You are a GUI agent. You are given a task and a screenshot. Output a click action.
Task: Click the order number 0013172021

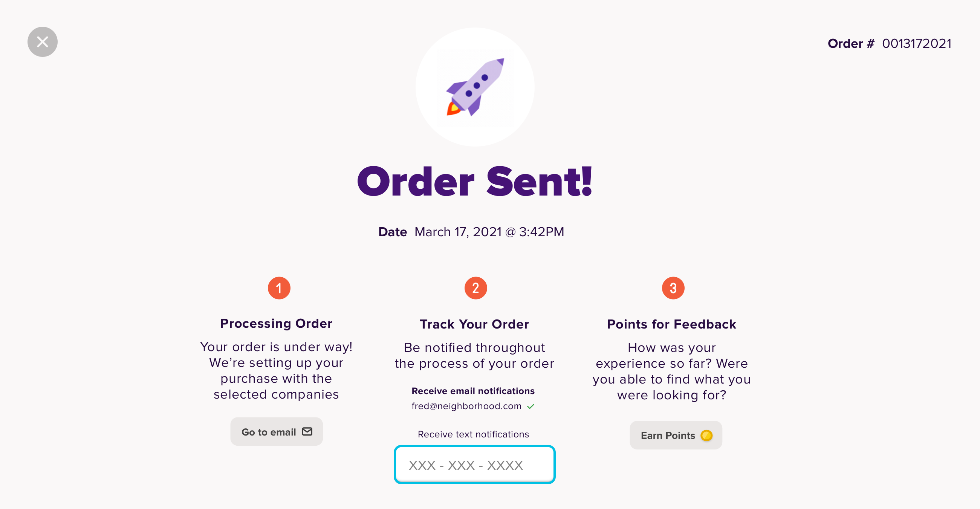(x=917, y=43)
